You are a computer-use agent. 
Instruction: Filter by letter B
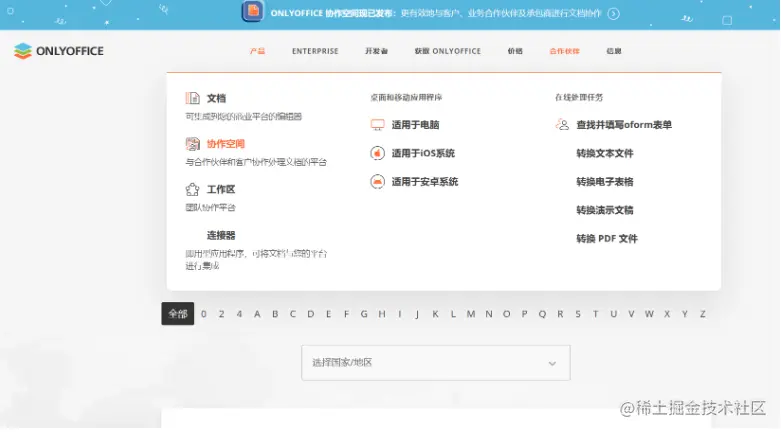click(275, 314)
